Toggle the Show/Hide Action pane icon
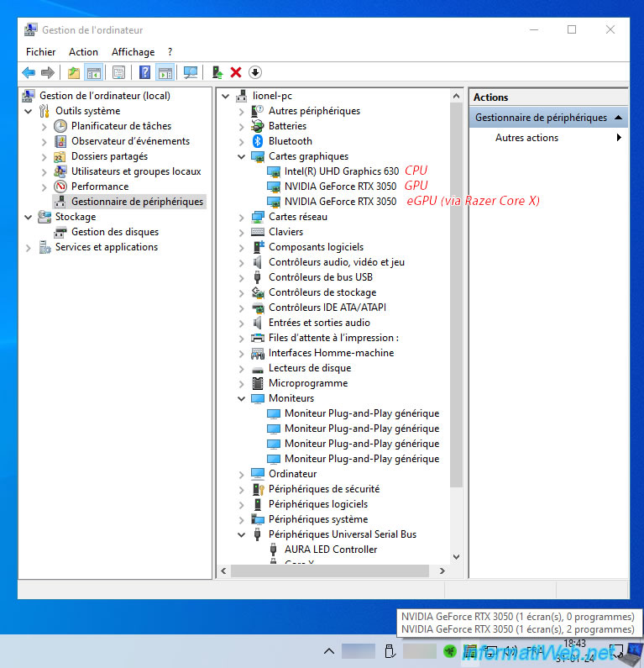The height and width of the screenshot is (668, 644). click(165, 72)
